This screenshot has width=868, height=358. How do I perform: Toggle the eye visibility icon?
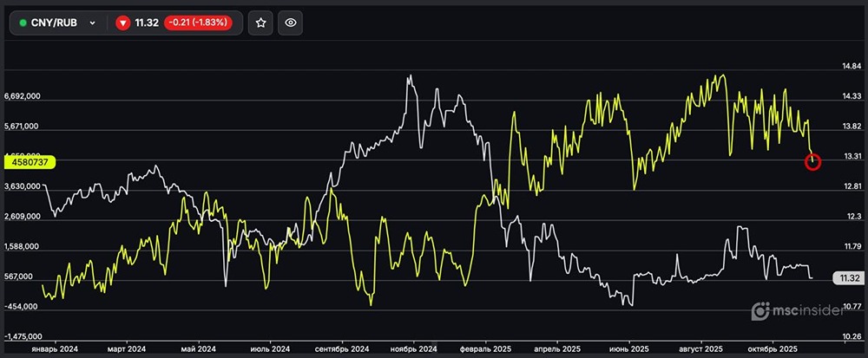click(x=291, y=23)
